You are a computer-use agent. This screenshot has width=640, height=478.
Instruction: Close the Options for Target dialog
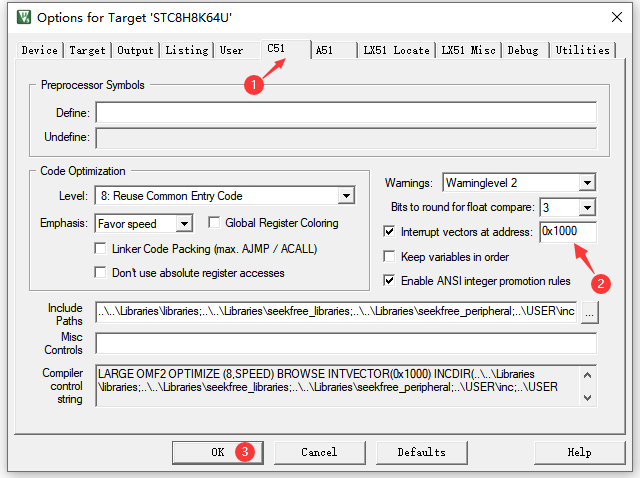point(616,18)
